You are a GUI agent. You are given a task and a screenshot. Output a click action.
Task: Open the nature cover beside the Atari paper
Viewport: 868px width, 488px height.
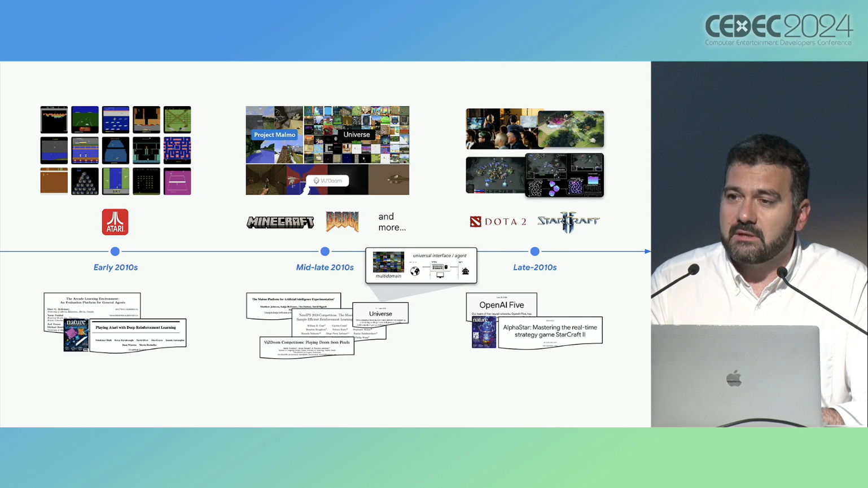pyautogui.click(x=76, y=335)
